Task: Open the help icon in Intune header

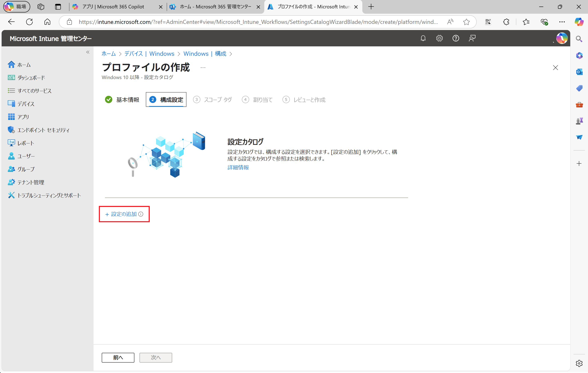Action: [x=456, y=38]
